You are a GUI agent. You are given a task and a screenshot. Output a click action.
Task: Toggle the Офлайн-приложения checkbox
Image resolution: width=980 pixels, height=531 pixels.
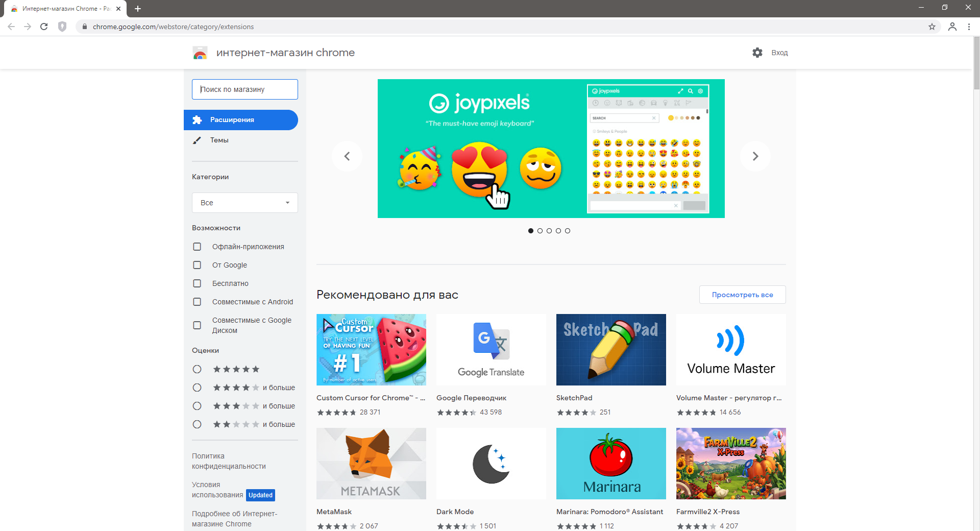point(197,247)
